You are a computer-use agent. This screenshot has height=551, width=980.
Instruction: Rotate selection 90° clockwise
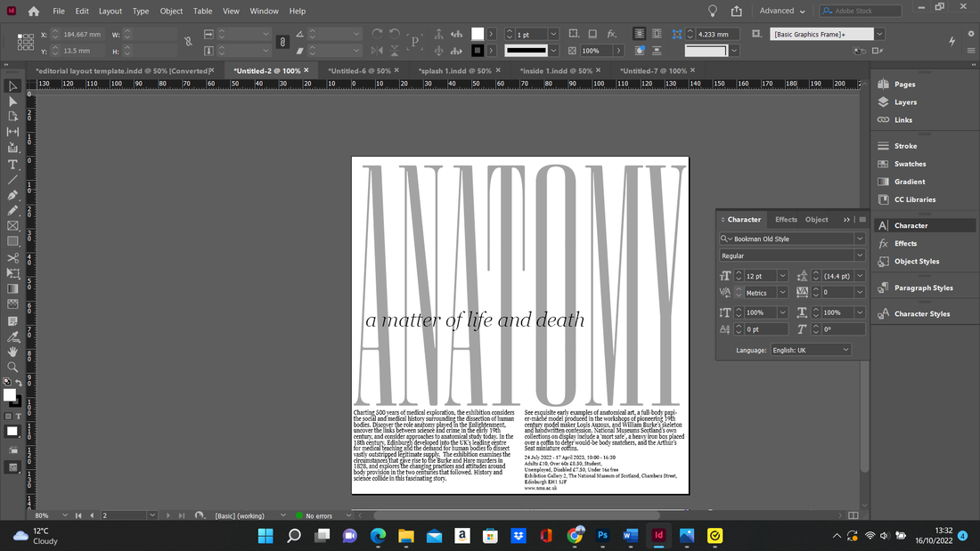coord(377,35)
